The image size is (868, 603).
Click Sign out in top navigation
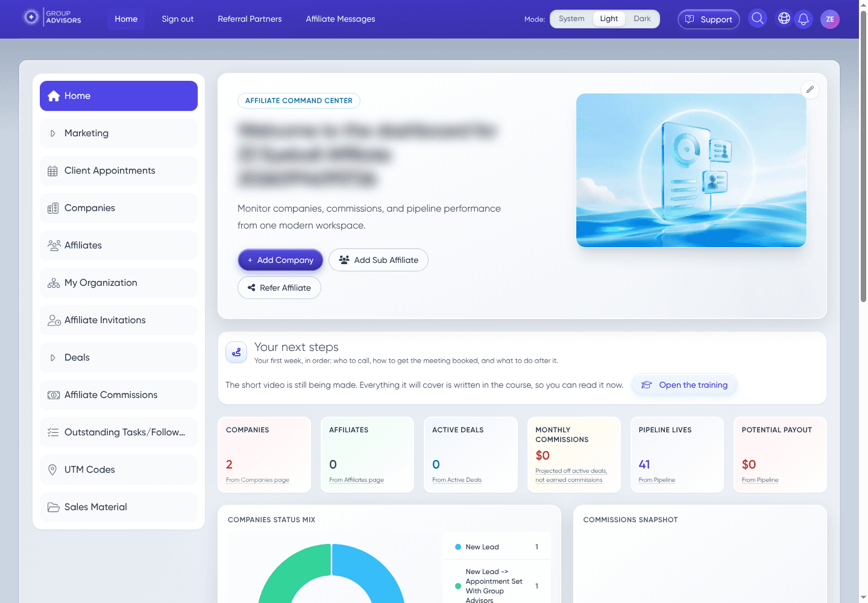click(x=178, y=19)
